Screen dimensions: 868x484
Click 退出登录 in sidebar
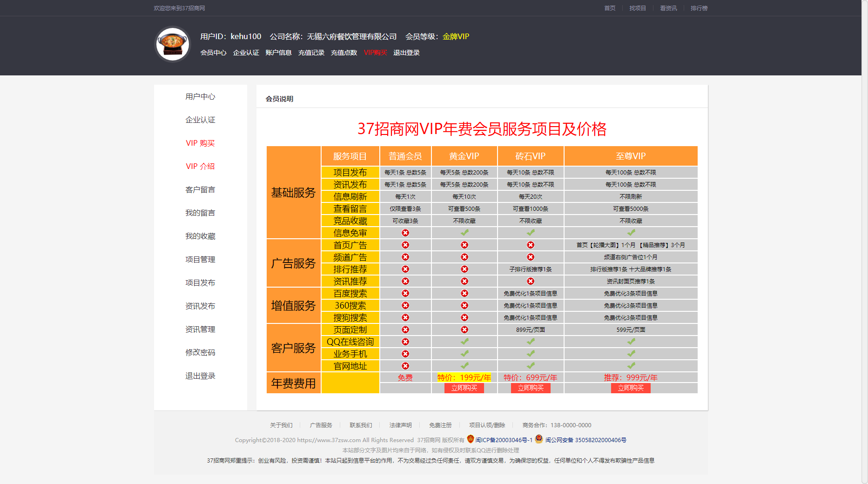click(201, 376)
